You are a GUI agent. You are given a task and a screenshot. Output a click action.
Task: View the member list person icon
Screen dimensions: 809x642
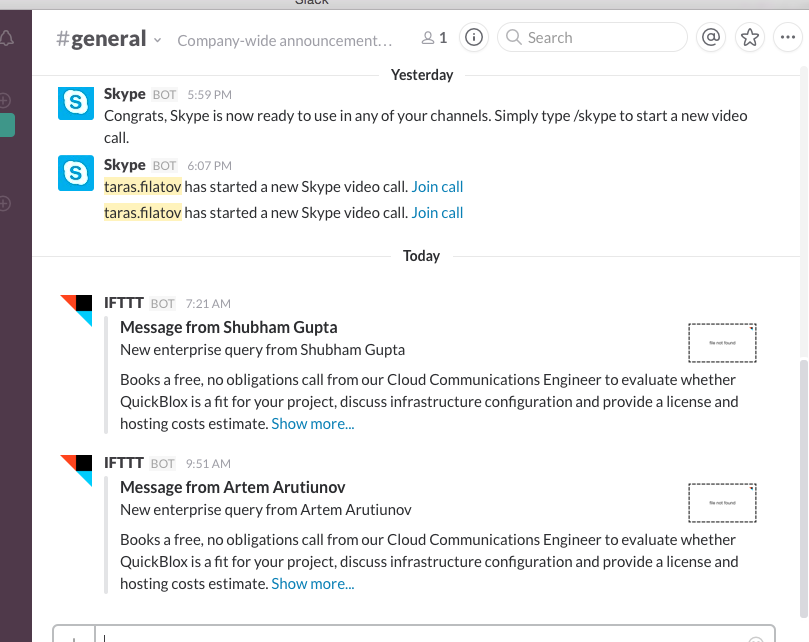coord(428,38)
